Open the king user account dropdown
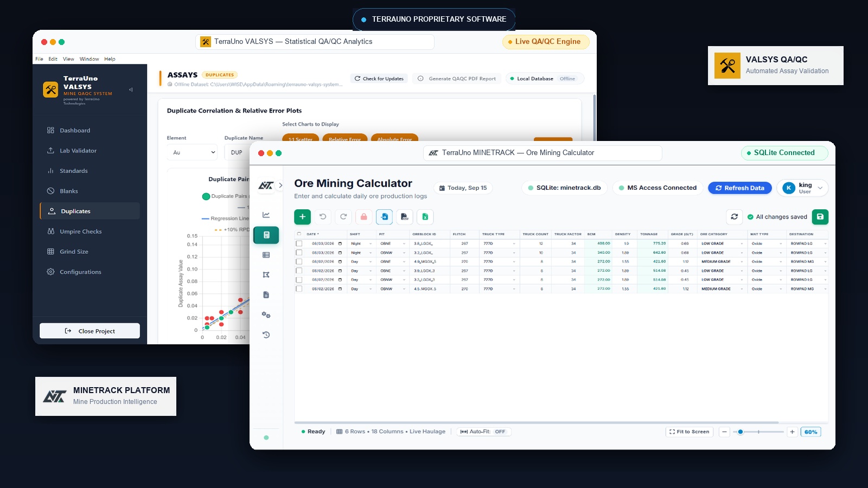 [803, 188]
